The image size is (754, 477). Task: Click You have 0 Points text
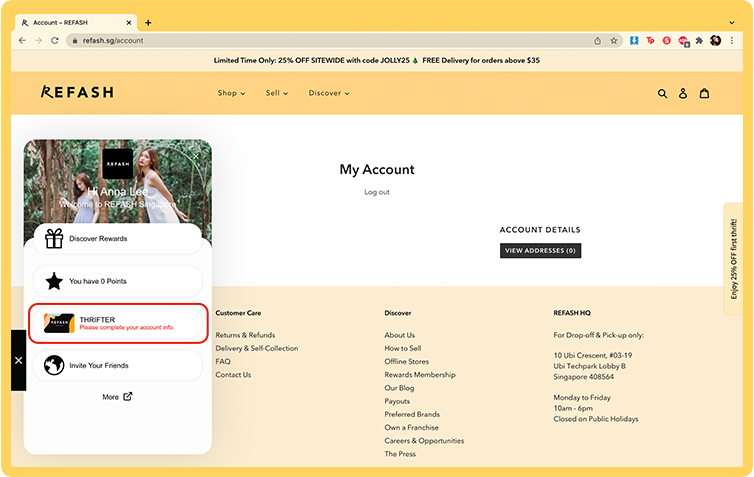(98, 281)
